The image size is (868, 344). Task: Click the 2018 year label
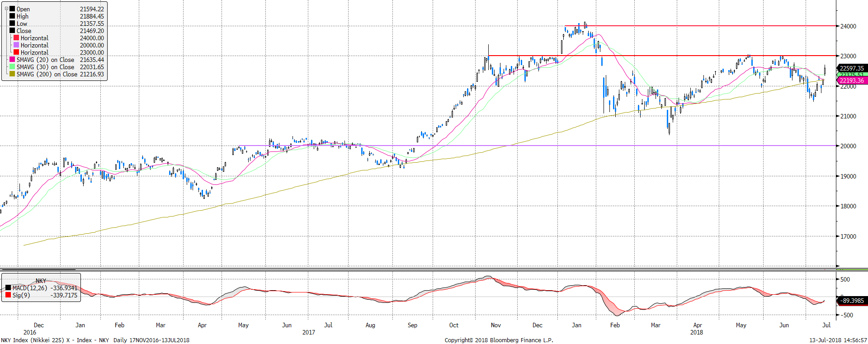697,332
